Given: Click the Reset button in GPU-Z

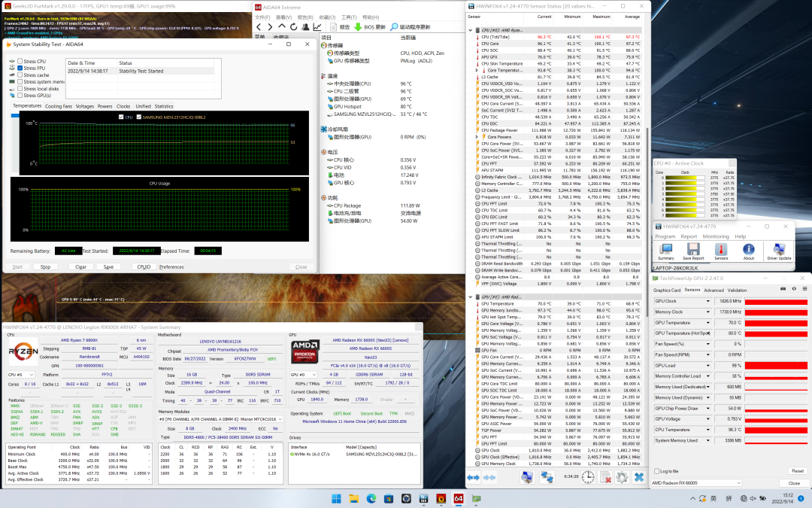Looking at the screenshot, I should 796,471.
